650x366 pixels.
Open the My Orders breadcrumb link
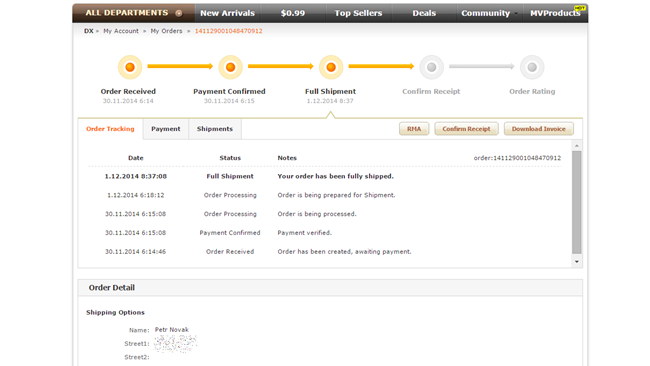(x=166, y=31)
